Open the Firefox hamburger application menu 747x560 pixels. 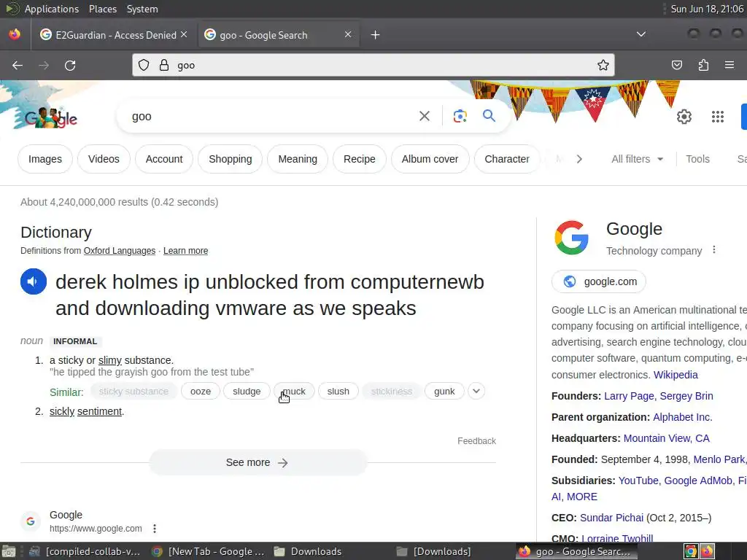click(x=729, y=65)
